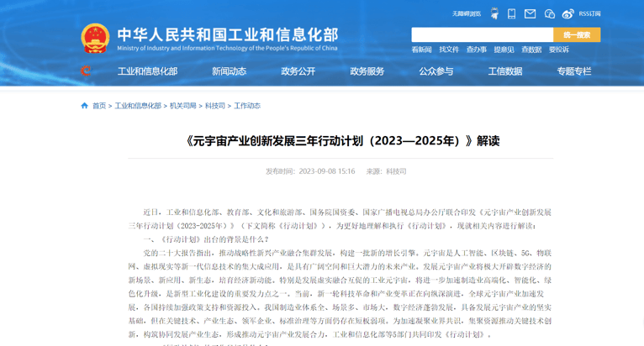
Task: Click the 统一搜索 search button
Action: tap(577, 35)
